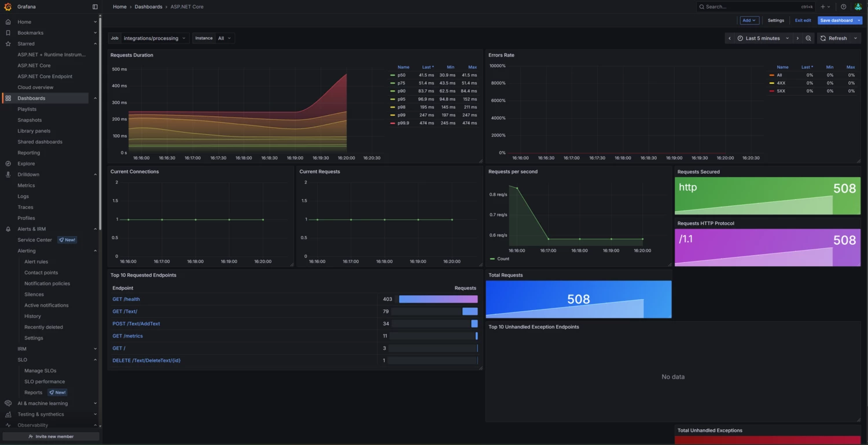Click the clock icon in time picker
This screenshot has width=868, height=445.
pos(740,38)
